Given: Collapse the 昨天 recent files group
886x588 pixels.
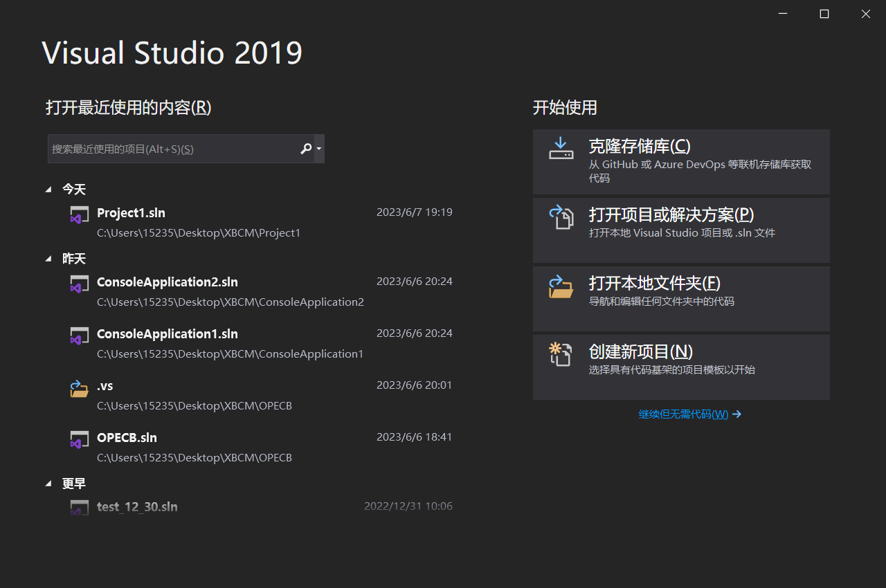Looking at the screenshot, I should tap(48, 257).
